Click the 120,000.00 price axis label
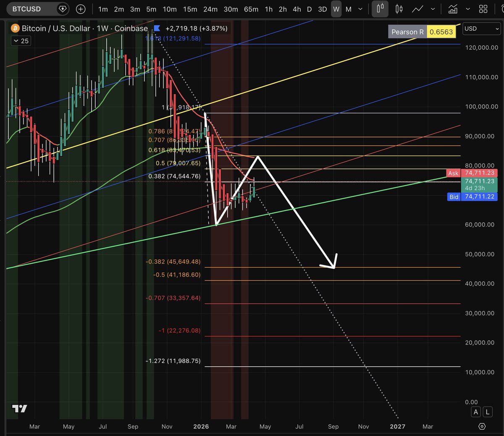The height and width of the screenshot is (436, 504). click(x=481, y=47)
